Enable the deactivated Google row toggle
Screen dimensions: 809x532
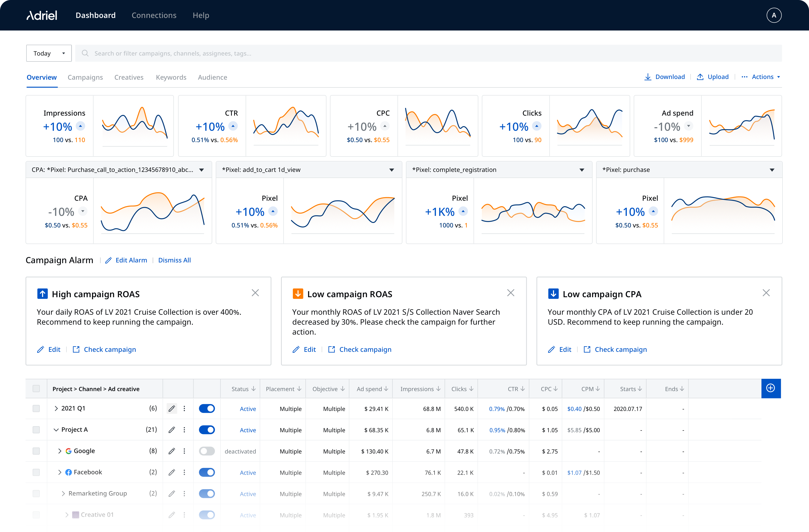pyautogui.click(x=207, y=451)
